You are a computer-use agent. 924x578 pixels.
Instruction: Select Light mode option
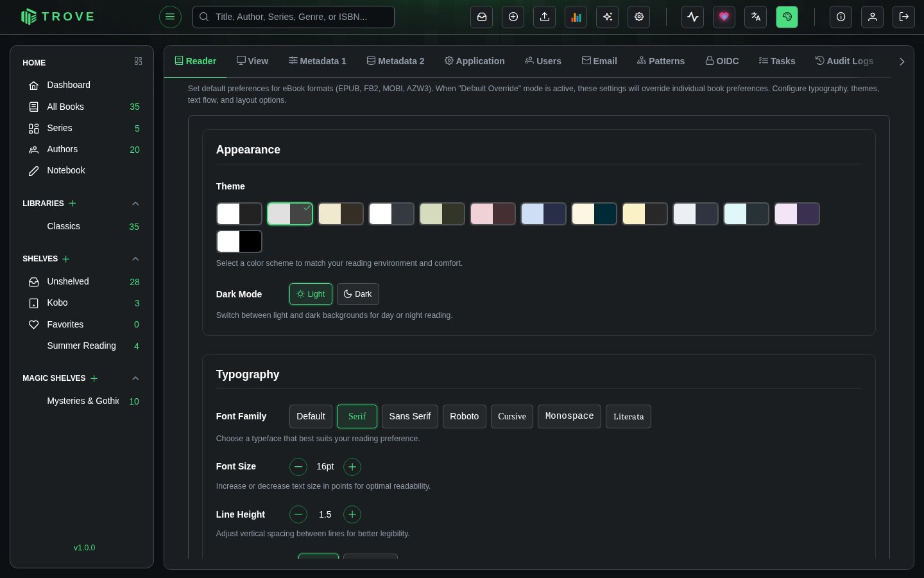311,294
